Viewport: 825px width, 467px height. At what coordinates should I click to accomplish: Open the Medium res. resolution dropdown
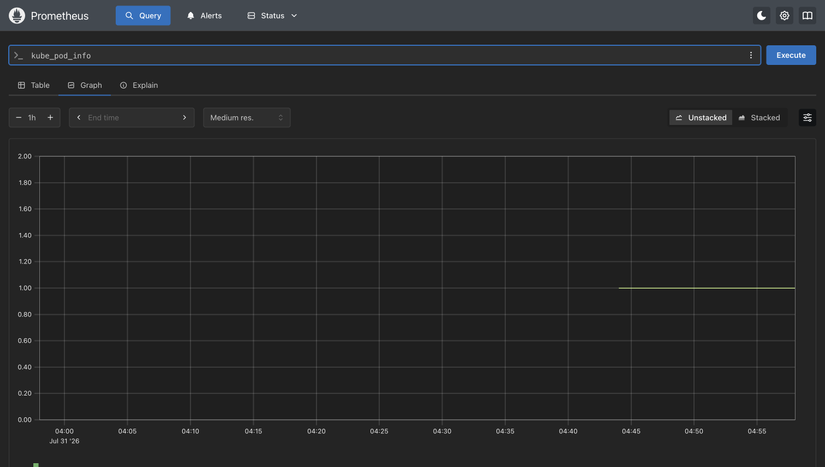click(x=247, y=118)
